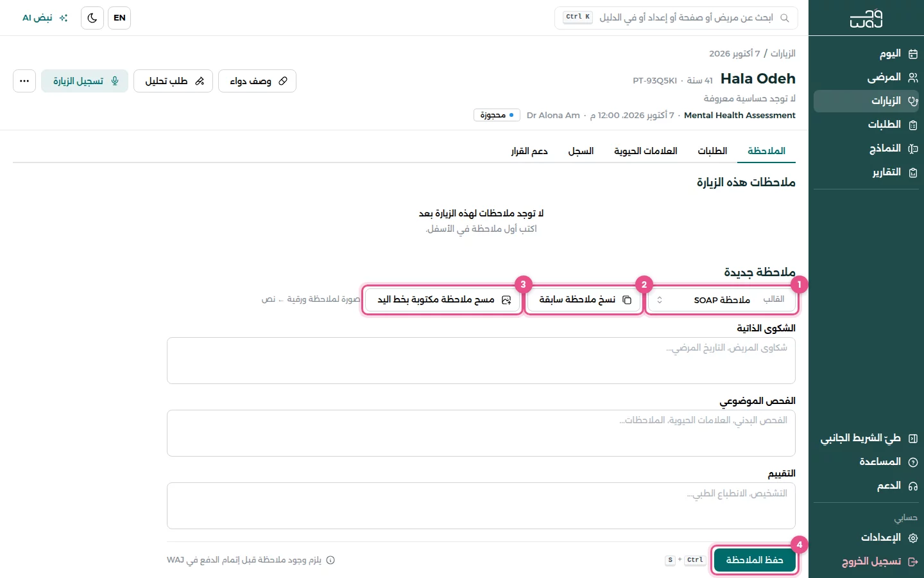Open السجل tab
Viewport: 924px width, 578px height.
pyautogui.click(x=581, y=151)
